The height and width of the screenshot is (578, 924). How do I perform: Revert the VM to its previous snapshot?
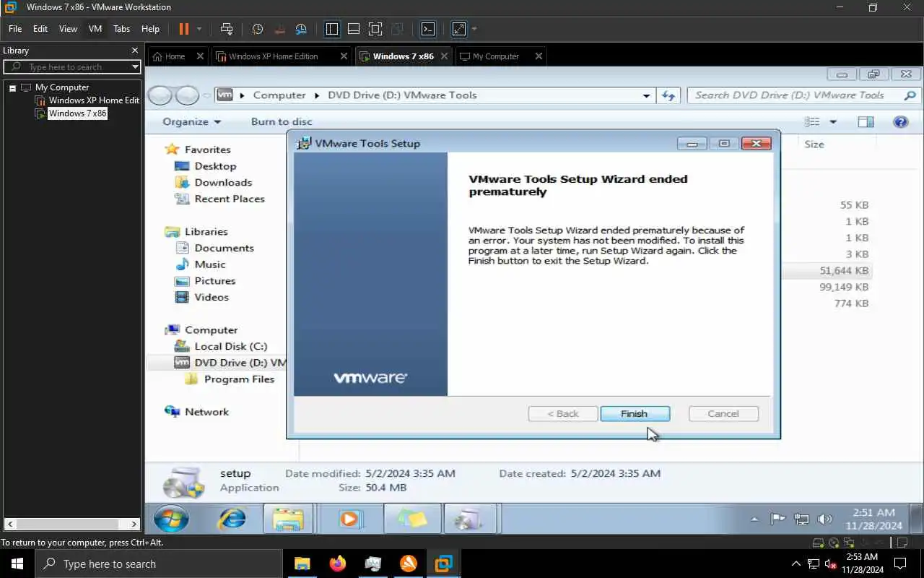[x=279, y=29]
